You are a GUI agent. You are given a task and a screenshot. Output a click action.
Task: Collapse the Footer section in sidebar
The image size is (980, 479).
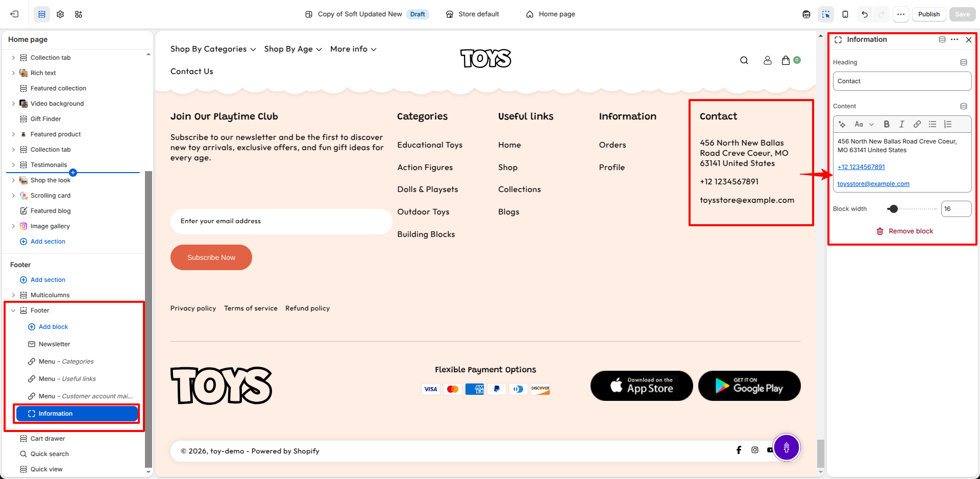pos(13,310)
